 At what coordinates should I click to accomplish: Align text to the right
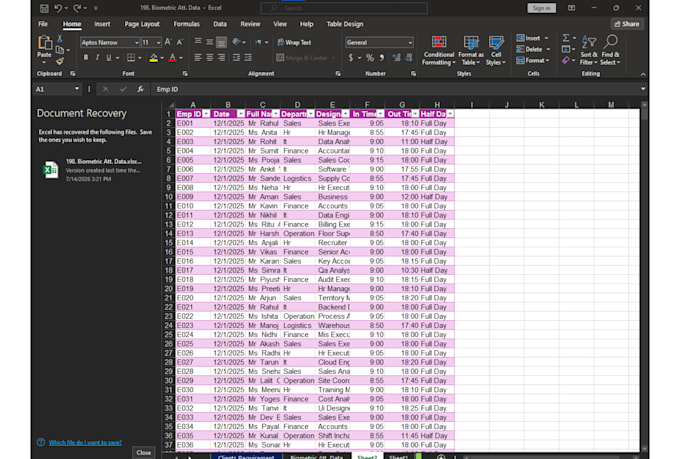222,57
